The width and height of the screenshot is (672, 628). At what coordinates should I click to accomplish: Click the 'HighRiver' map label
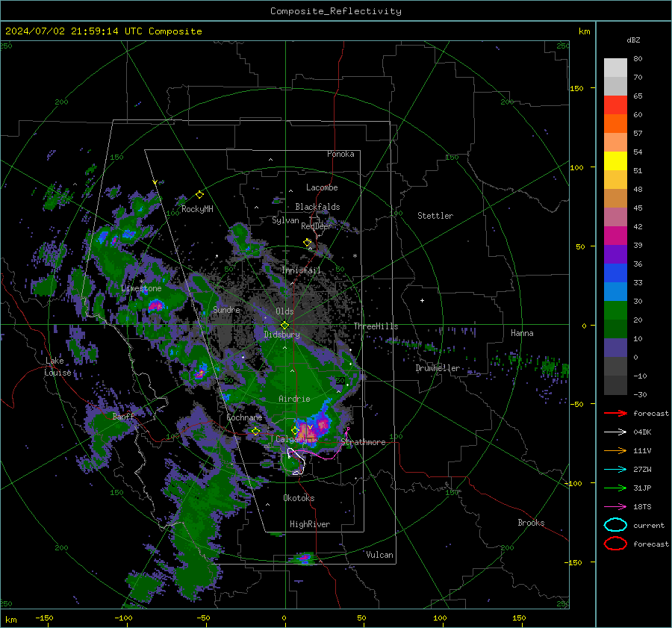pyautogui.click(x=310, y=524)
